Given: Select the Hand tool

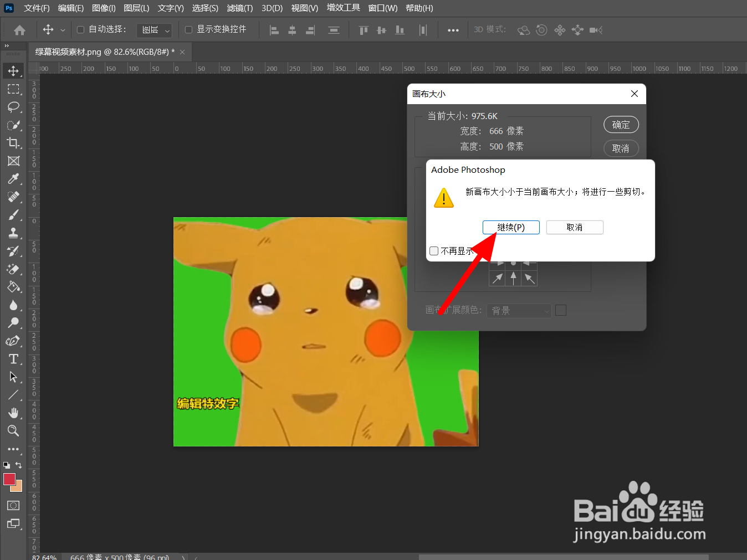Looking at the screenshot, I should (x=13, y=413).
